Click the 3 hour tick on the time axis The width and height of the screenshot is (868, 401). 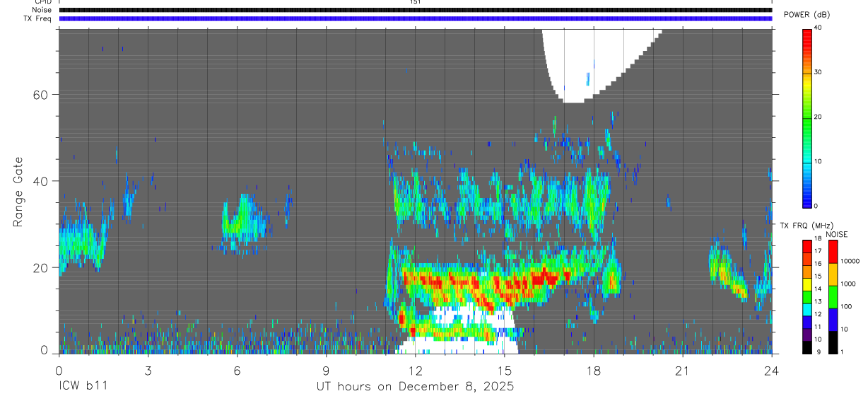[148, 370]
